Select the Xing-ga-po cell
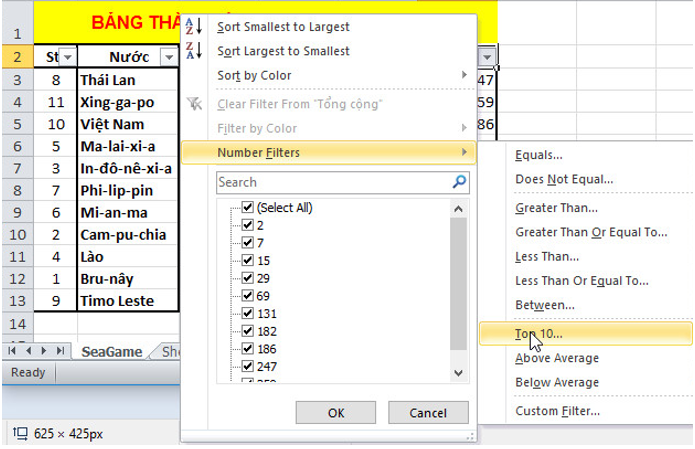Viewport: 695px width, 449px height. click(128, 102)
